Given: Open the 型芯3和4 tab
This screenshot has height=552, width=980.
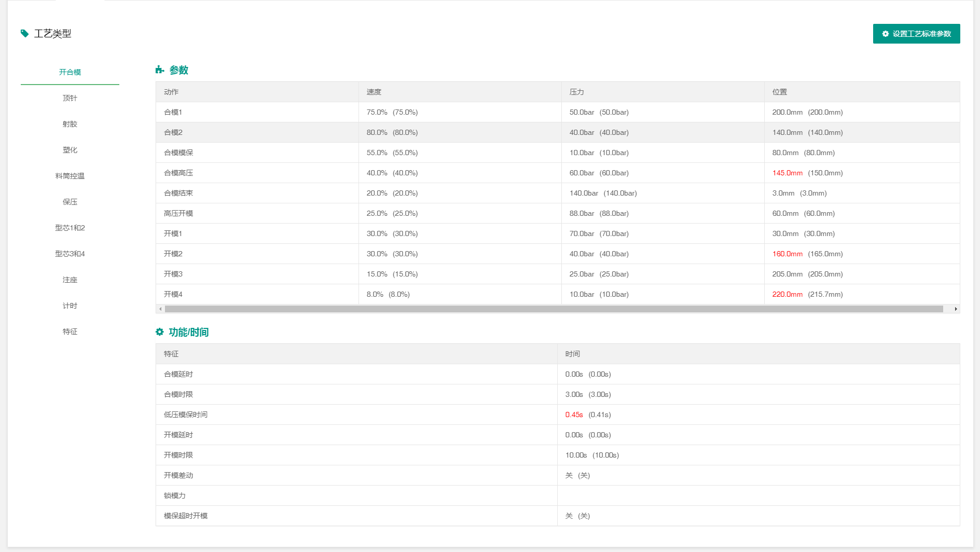Looking at the screenshot, I should (x=70, y=254).
